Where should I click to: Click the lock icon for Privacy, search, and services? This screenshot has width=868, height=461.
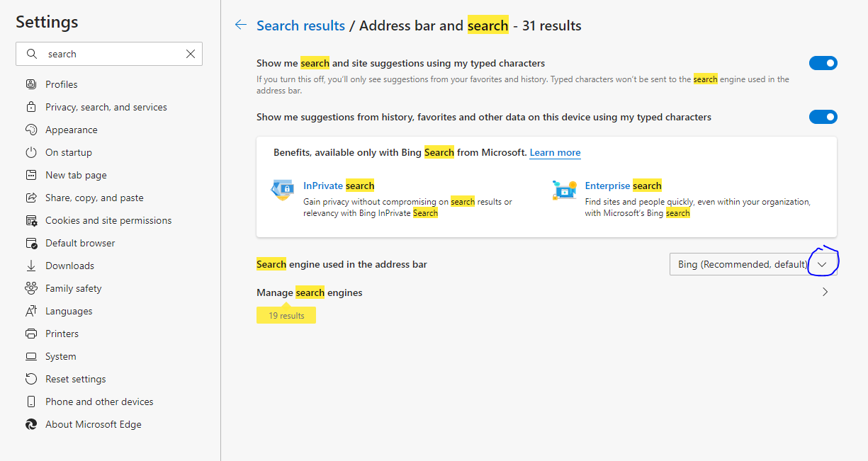coord(31,107)
